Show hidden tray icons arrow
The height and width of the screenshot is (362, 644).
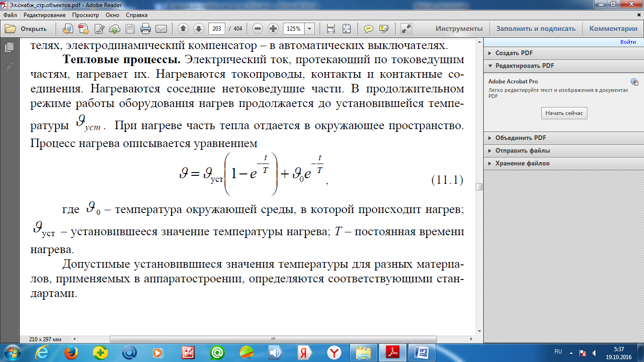(x=571, y=353)
